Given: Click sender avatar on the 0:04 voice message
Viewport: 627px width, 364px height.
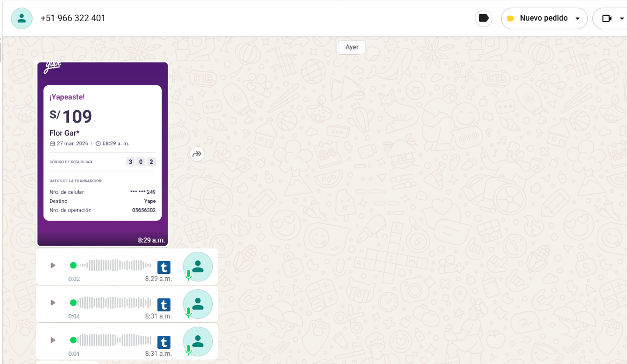Looking at the screenshot, I should (x=198, y=304).
